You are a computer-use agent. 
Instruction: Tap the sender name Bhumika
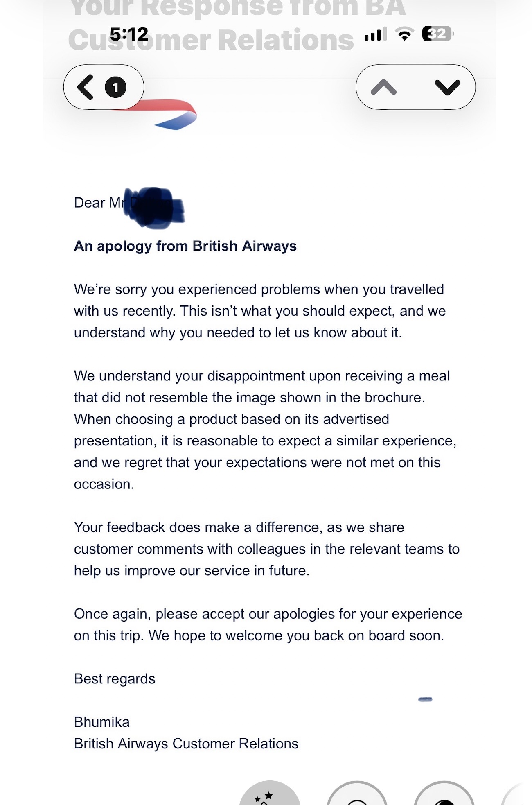tap(101, 722)
